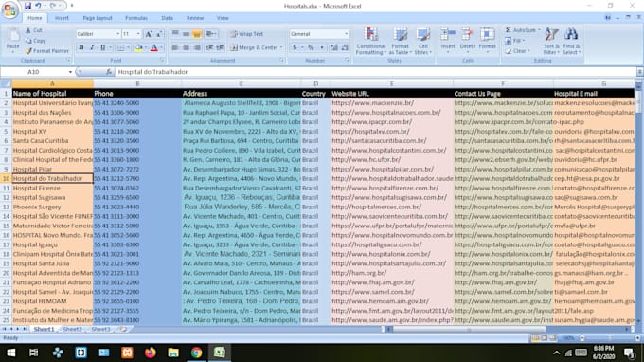Toggle top vertical alignment

[x=175, y=34]
